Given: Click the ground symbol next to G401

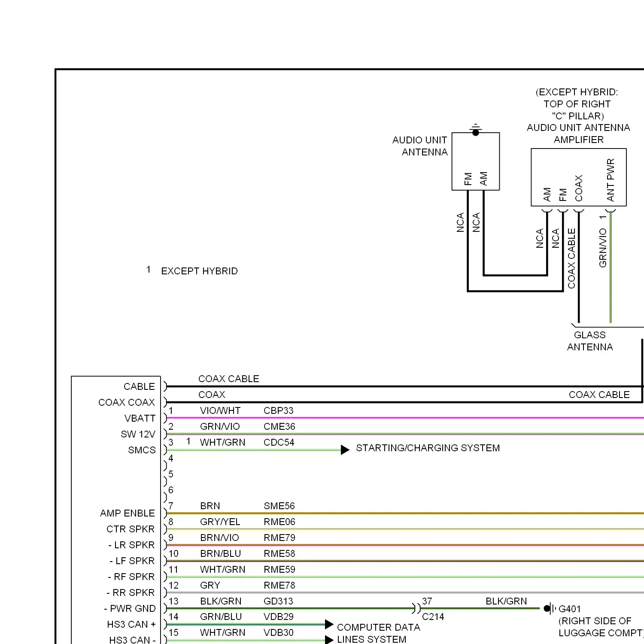Looking at the screenshot, I should click(549, 608).
